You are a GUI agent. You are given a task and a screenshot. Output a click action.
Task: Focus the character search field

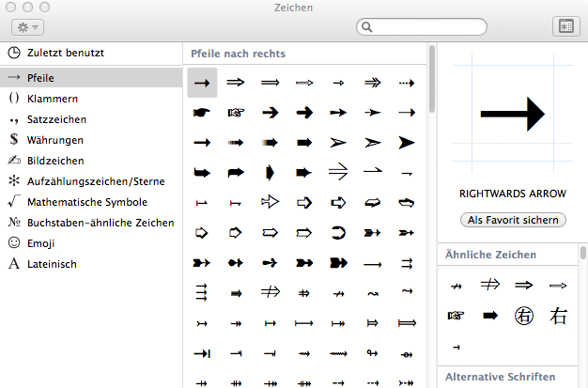point(422,27)
